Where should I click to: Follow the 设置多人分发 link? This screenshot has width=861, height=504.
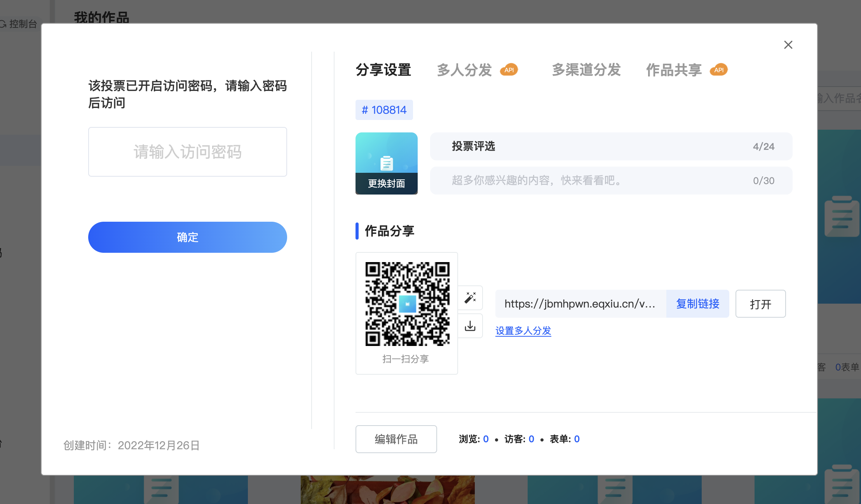coord(523,331)
